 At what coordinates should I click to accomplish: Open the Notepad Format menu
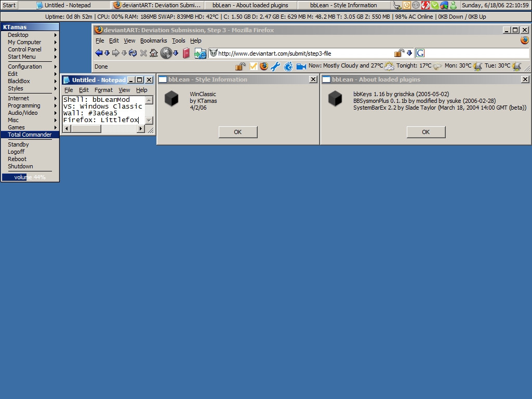103,90
